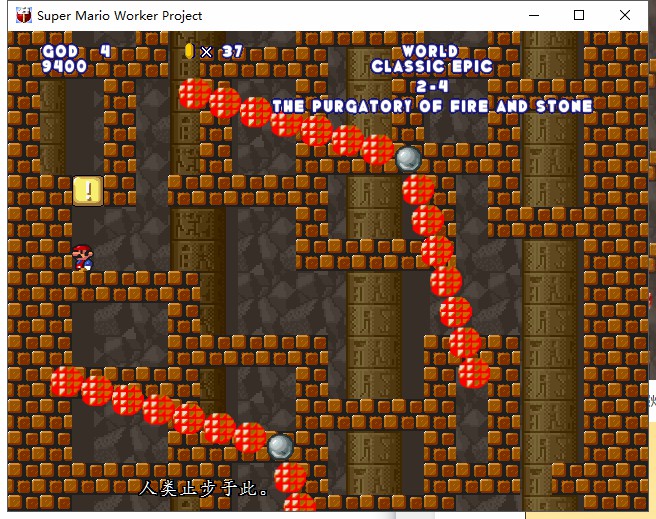Click the gold coin counter icon

coord(189,51)
